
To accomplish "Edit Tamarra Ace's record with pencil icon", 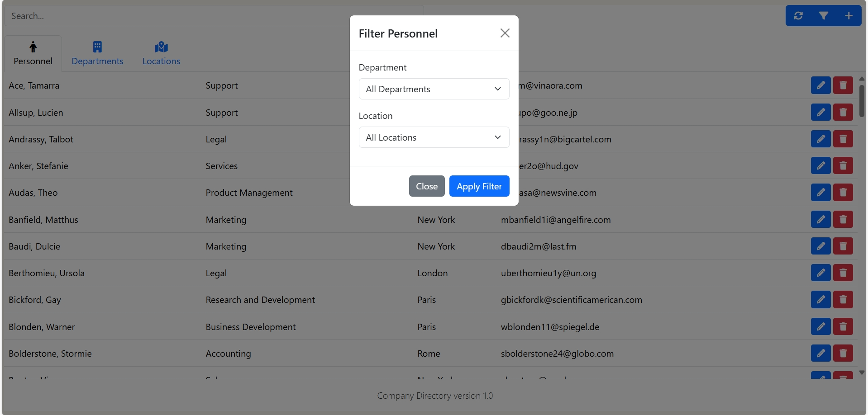I will [x=820, y=85].
